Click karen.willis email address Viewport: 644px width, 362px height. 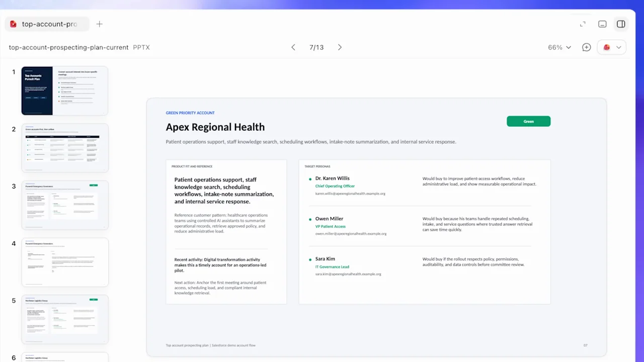tap(350, 194)
